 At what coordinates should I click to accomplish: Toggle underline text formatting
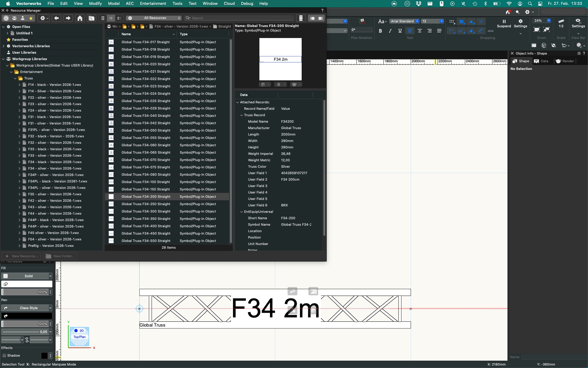click(400, 31)
